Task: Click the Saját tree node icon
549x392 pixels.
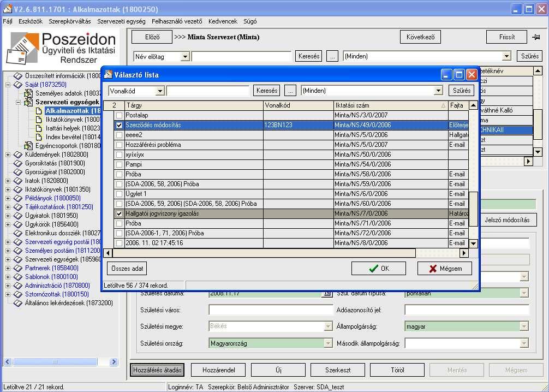Action: tap(18, 85)
